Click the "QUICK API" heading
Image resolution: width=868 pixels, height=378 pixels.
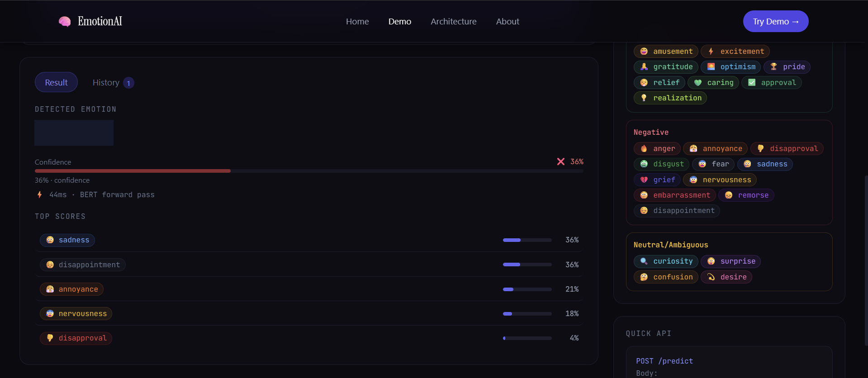pyautogui.click(x=649, y=334)
